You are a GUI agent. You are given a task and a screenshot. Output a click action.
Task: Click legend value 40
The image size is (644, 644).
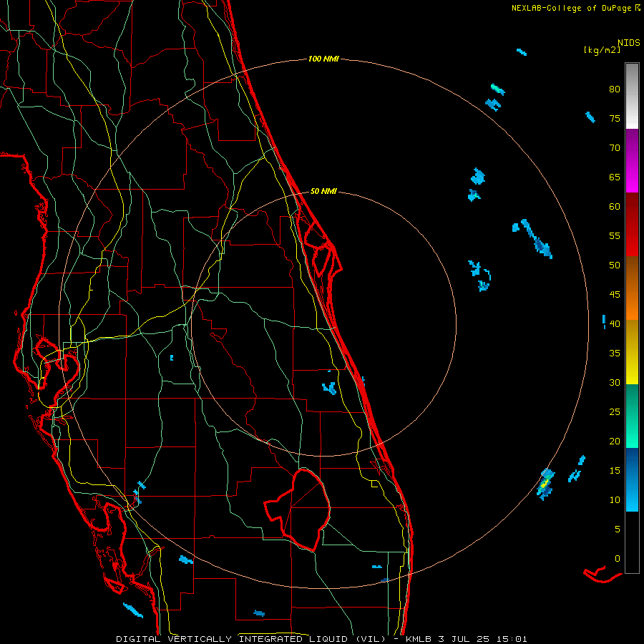coord(615,324)
